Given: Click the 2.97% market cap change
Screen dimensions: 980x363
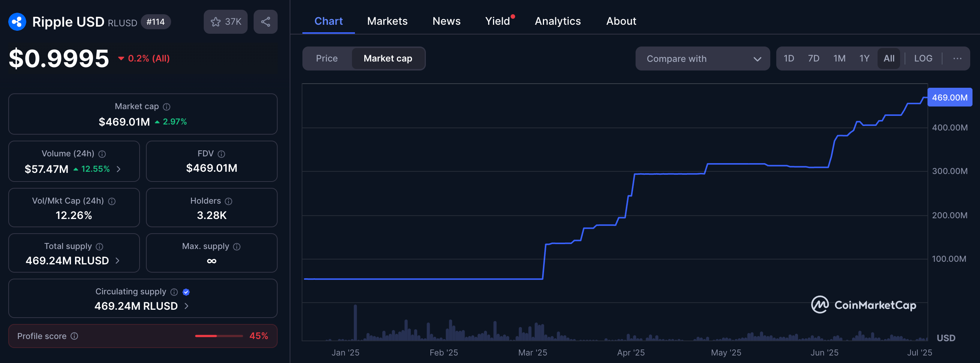Looking at the screenshot, I should 174,122.
